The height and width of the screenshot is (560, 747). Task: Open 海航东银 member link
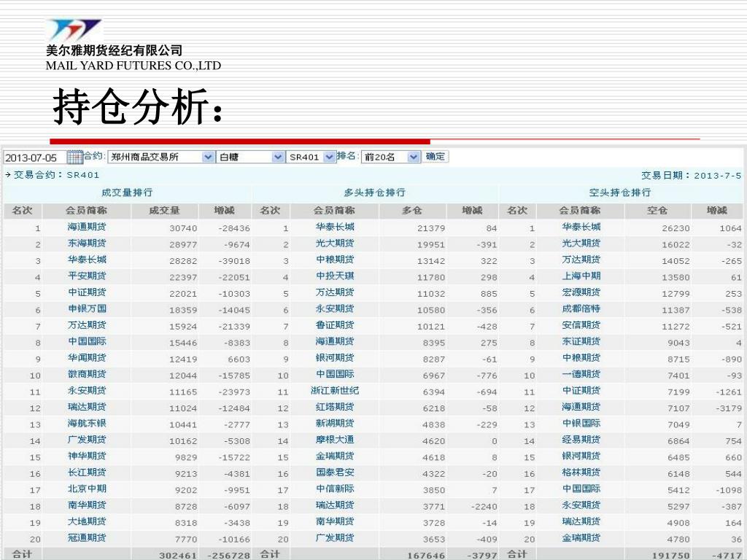pos(87,424)
